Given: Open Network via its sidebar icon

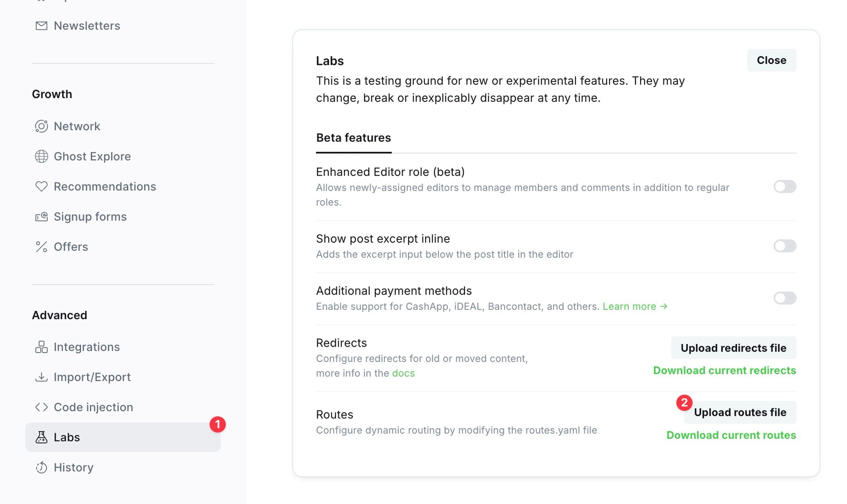Looking at the screenshot, I should (x=41, y=126).
